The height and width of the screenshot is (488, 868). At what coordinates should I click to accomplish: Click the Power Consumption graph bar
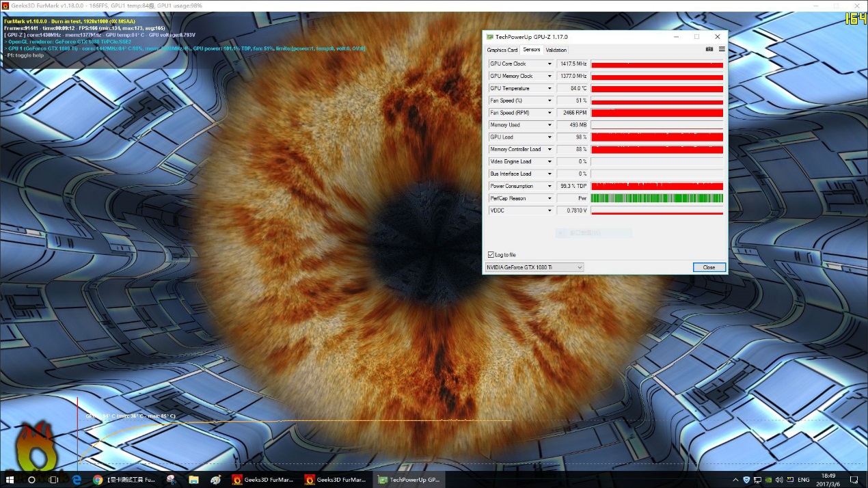coord(657,186)
